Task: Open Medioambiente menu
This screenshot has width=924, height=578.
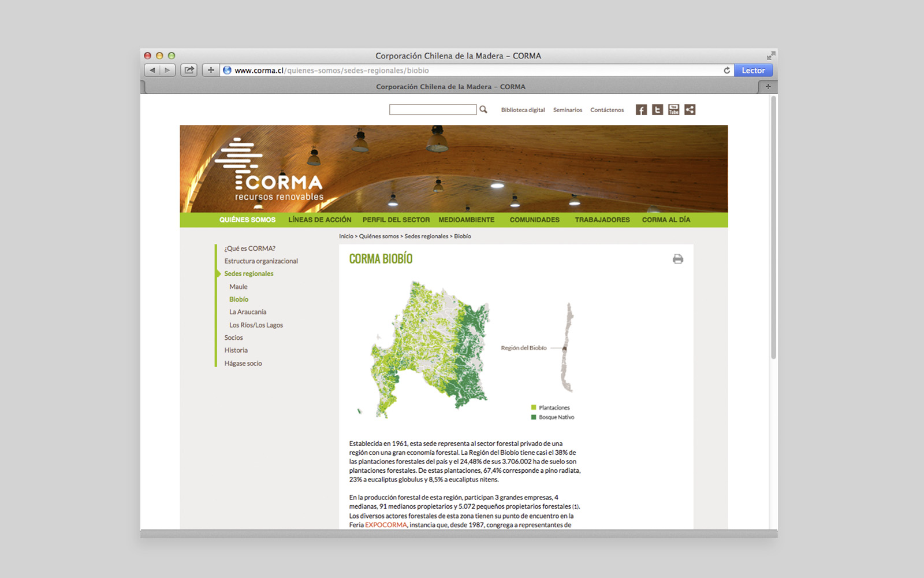Action: click(466, 220)
